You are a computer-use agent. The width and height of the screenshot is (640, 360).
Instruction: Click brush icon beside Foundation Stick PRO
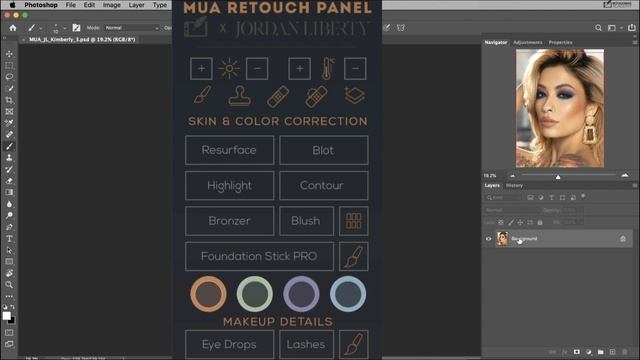[x=353, y=256]
